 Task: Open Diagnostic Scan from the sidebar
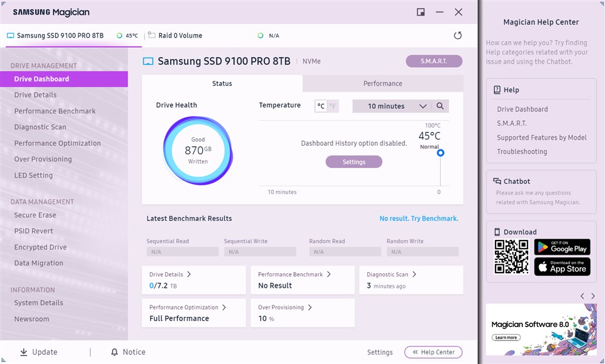pyautogui.click(x=40, y=127)
